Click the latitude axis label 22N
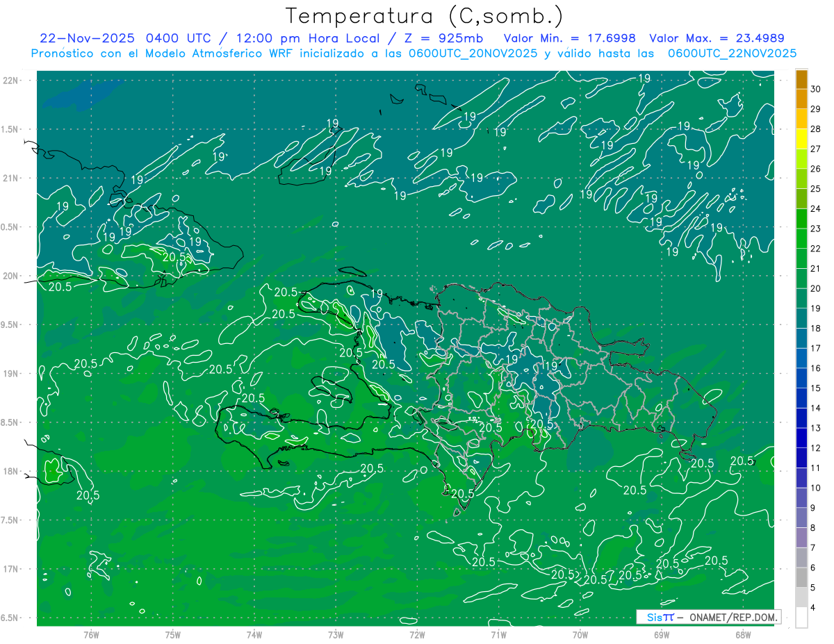The image size is (834, 644). point(10,81)
